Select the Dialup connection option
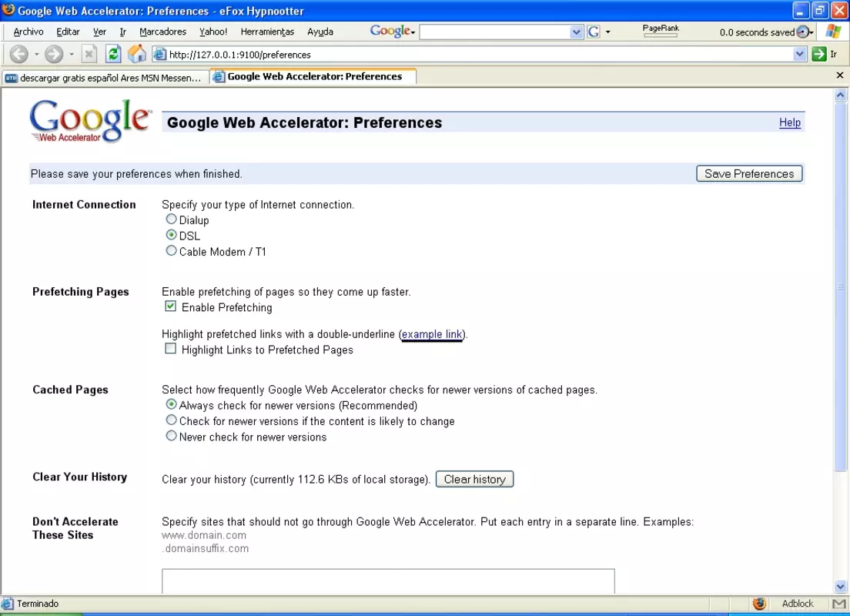Image resolution: width=850 pixels, height=616 pixels. tap(171, 219)
